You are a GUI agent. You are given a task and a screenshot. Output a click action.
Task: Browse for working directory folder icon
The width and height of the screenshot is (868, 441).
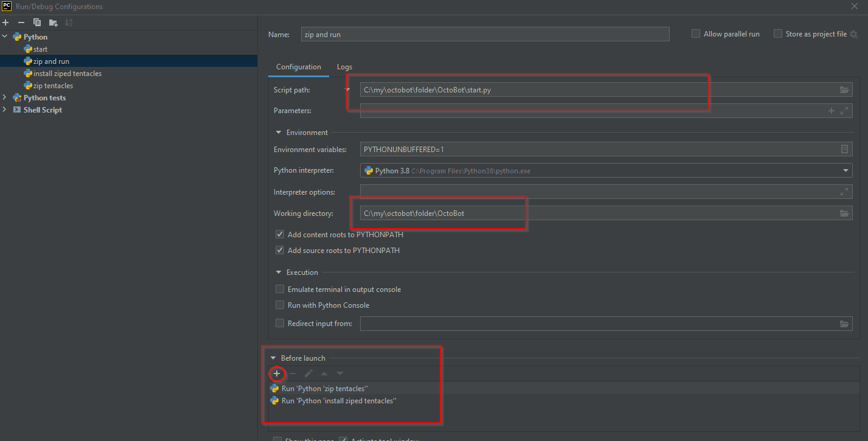coord(844,214)
